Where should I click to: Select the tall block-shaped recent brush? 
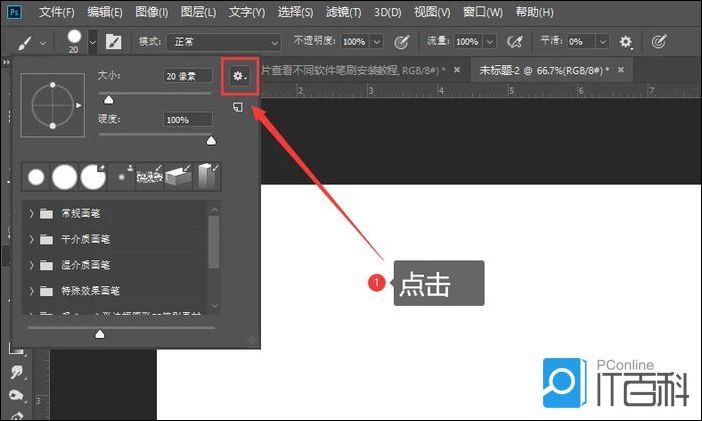pos(207,177)
